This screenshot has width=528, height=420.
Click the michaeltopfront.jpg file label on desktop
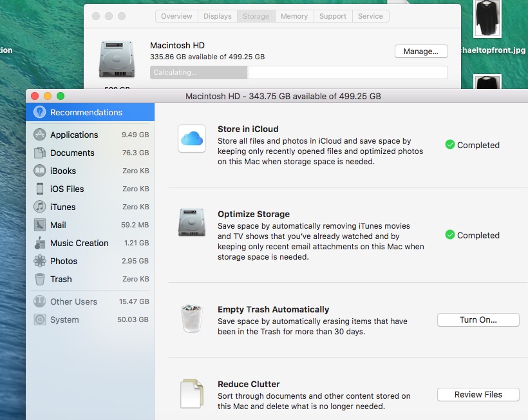[x=493, y=50]
